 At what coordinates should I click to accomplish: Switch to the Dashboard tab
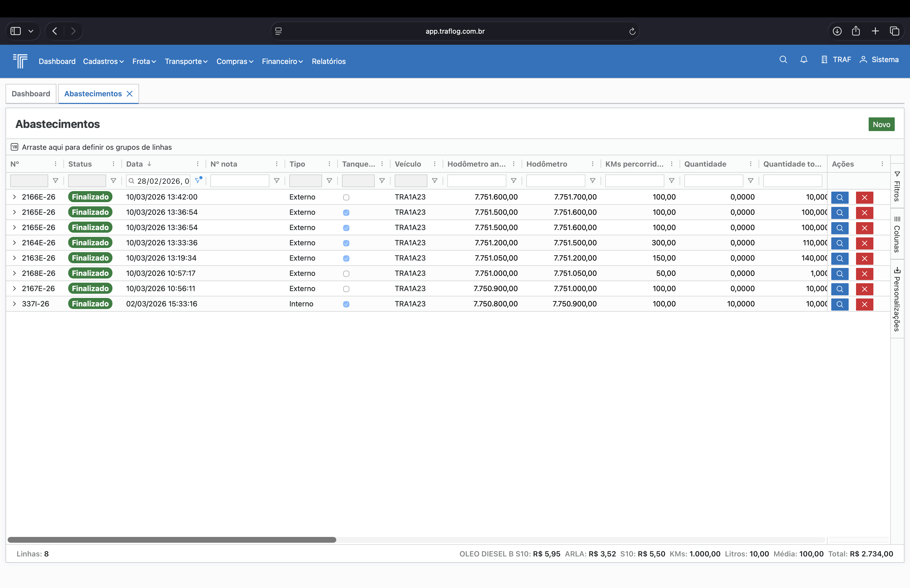pyautogui.click(x=31, y=94)
